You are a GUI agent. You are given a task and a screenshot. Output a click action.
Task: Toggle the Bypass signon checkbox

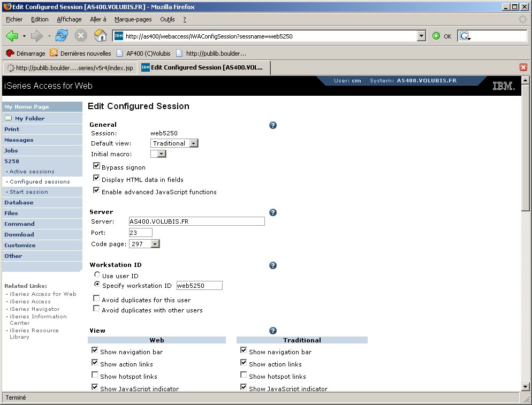click(x=96, y=166)
